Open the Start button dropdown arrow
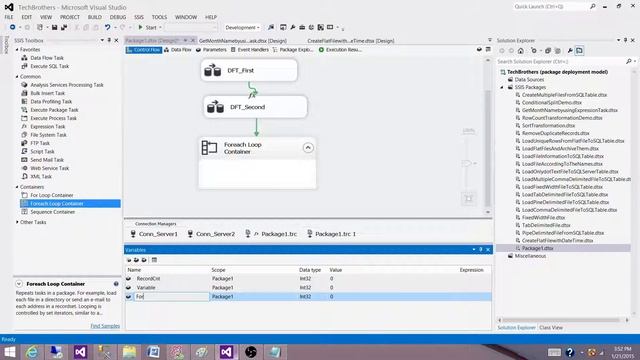640x360 pixels. click(x=160, y=27)
